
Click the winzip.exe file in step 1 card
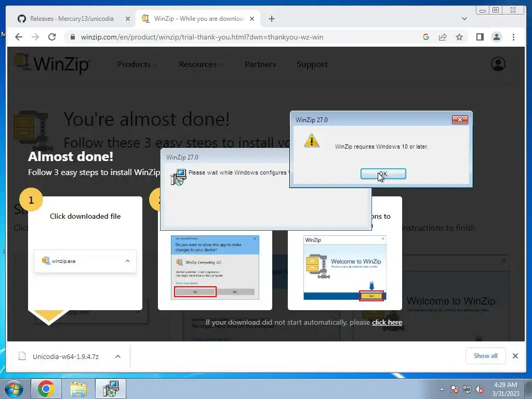click(x=85, y=261)
